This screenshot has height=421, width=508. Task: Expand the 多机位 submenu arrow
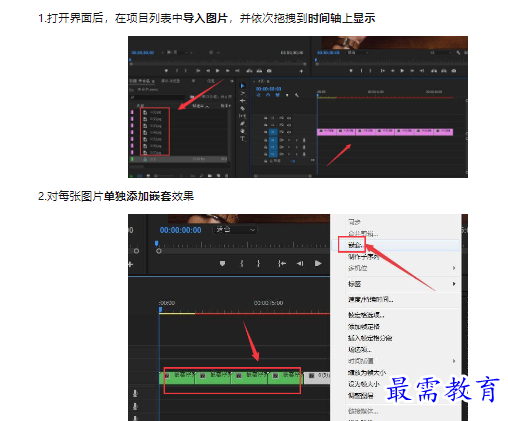(x=454, y=268)
